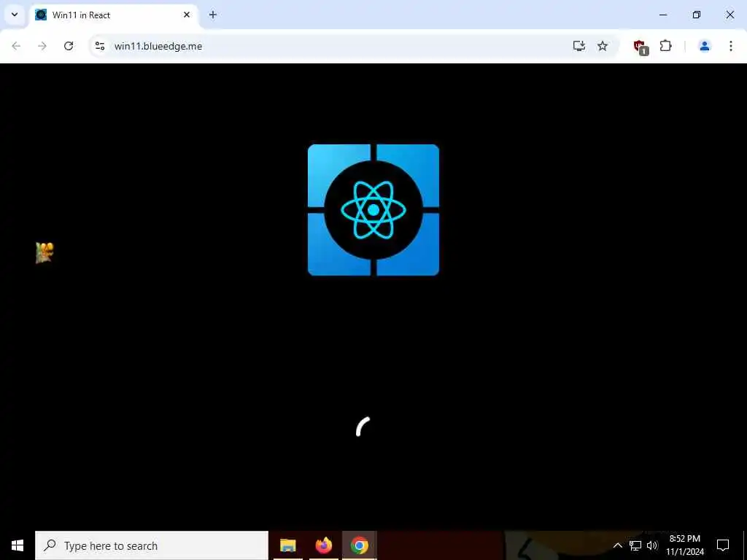Open a new browser tab
The image size is (747, 560).
(213, 15)
